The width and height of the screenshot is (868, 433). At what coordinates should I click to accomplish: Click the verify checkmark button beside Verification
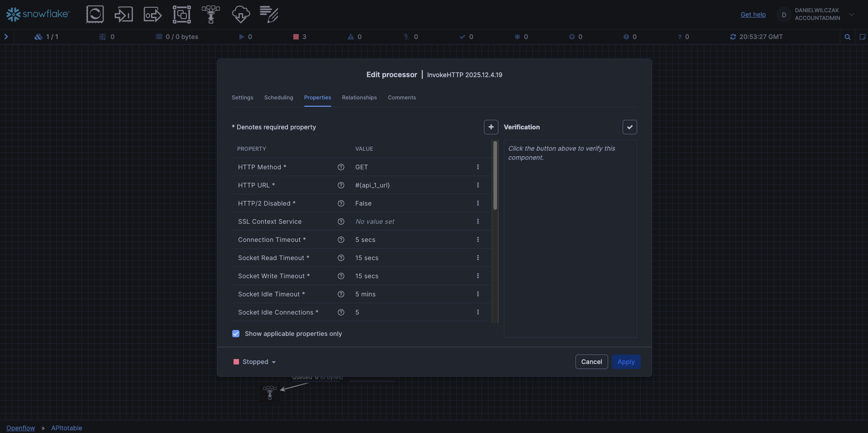629,127
